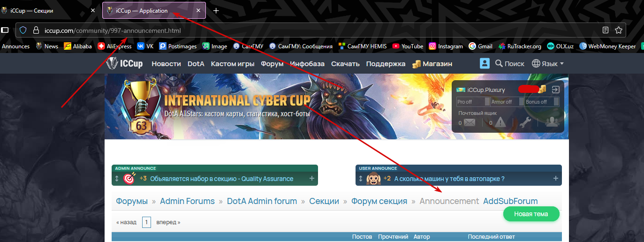
Task: Click the trophy level 63 badge
Action: tap(142, 106)
